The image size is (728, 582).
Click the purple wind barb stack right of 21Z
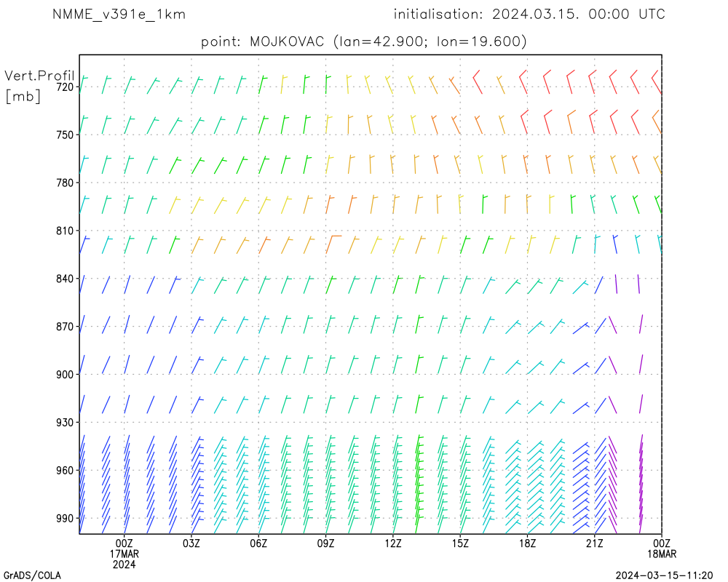(612, 484)
